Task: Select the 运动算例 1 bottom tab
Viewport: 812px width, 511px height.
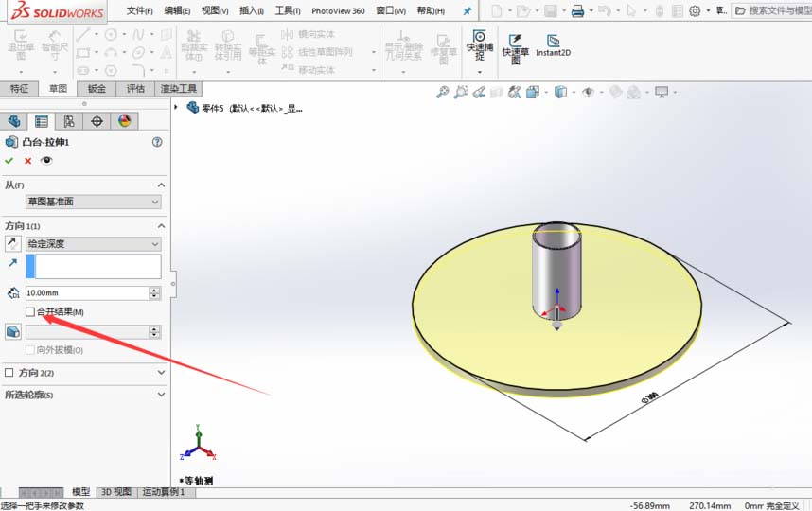Action: [x=164, y=492]
